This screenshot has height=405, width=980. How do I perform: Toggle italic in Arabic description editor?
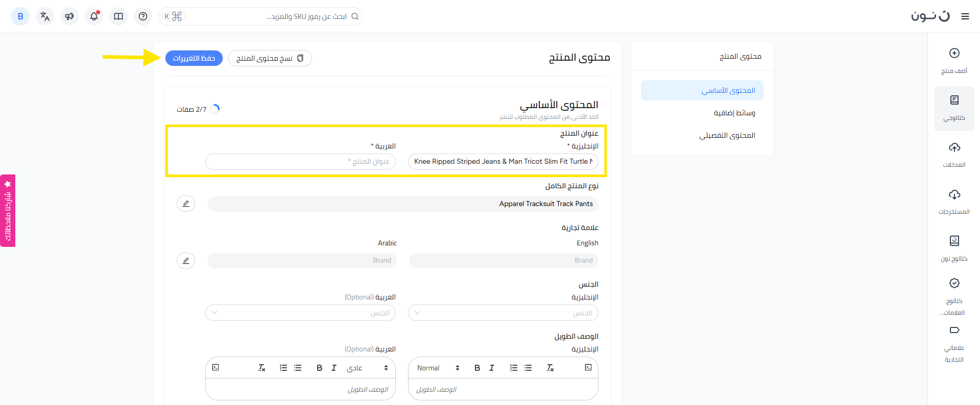[333, 368]
